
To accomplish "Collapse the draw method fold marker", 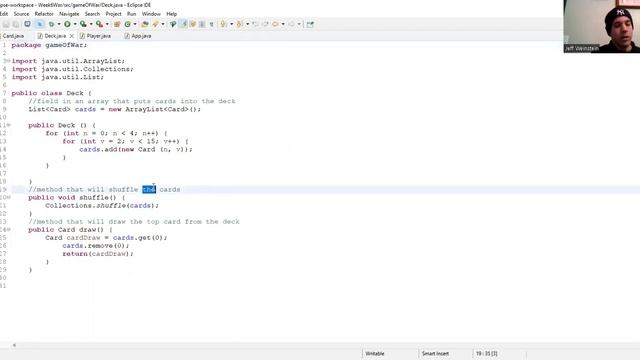I will coord(9,230).
